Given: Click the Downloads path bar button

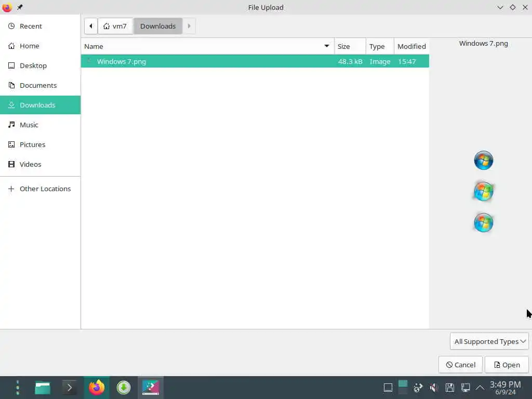Looking at the screenshot, I should point(158,26).
